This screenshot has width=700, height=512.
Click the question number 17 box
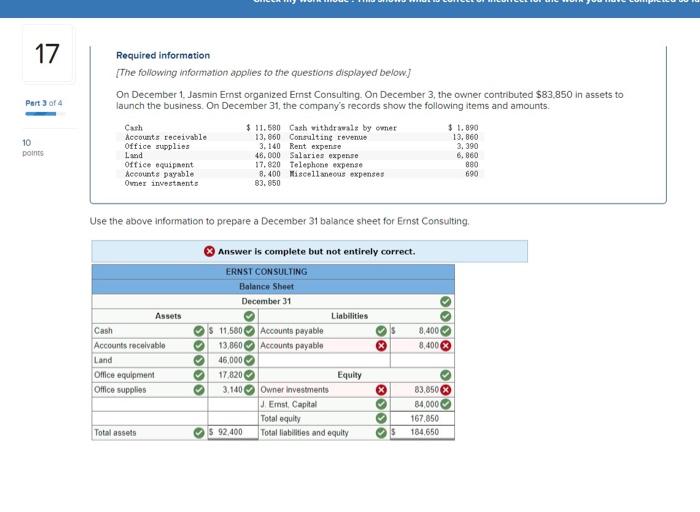pos(47,54)
